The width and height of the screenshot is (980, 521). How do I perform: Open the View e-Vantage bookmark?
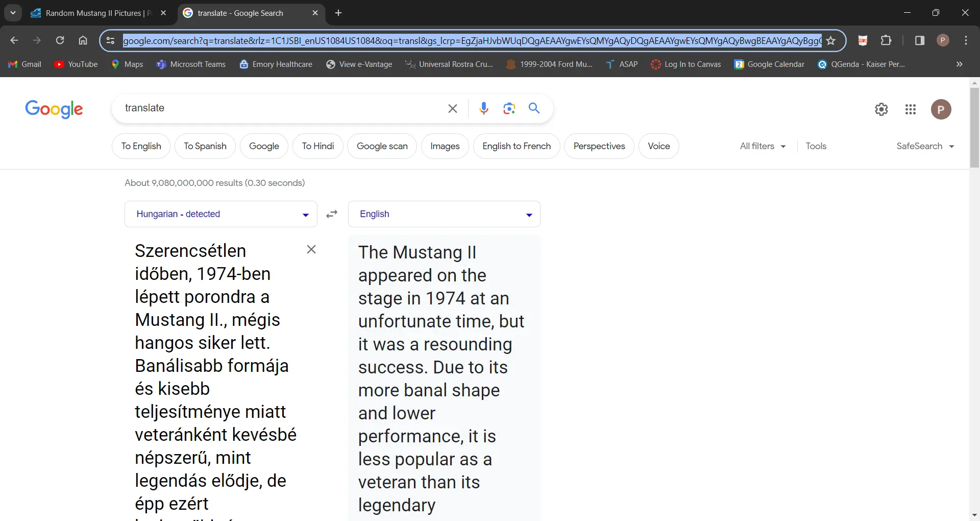359,64
